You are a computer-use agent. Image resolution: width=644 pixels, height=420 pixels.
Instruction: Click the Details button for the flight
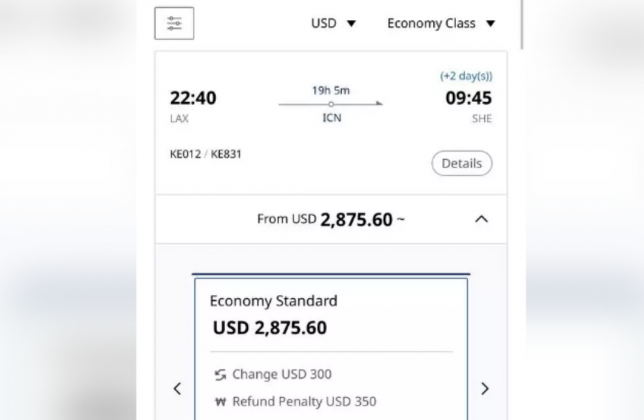(462, 163)
